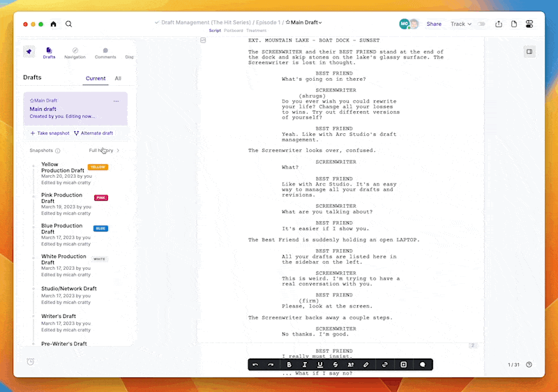The height and width of the screenshot is (392, 558).
Task: Toggle underline formatting
Action: (320, 365)
